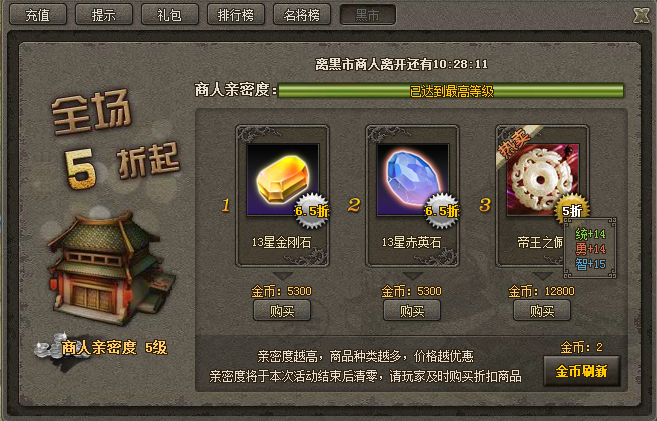
Task: Expand the arrow below 帝王之佩
Action: (543, 276)
